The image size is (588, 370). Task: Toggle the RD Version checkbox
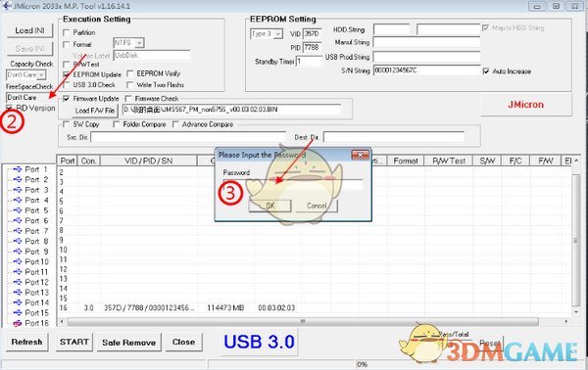coord(10,109)
